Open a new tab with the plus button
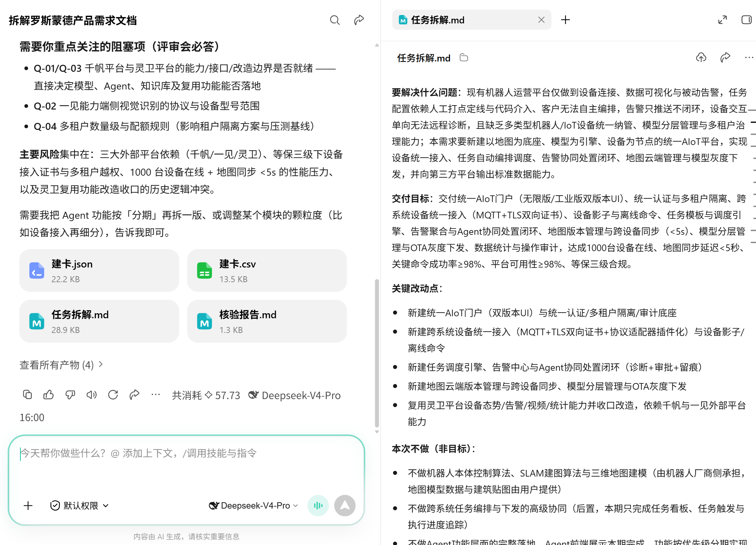This screenshot has height=545, width=756. pyautogui.click(x=565, y=20)
